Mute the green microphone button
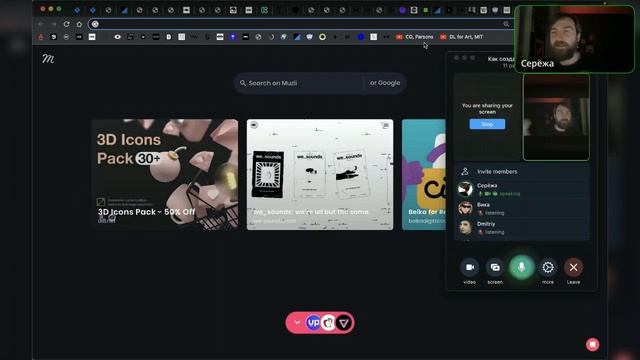The image size is (640, 360). tap(521, 267)
